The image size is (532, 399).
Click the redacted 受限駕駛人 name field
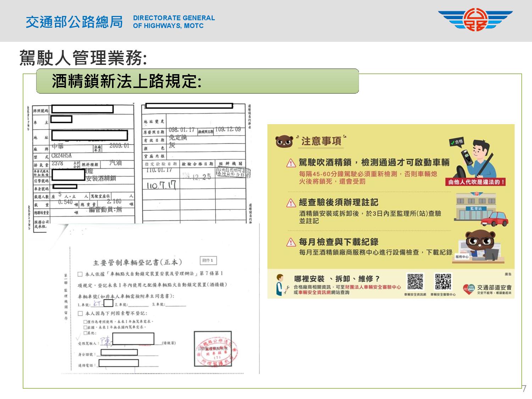[x=133, y=339]
